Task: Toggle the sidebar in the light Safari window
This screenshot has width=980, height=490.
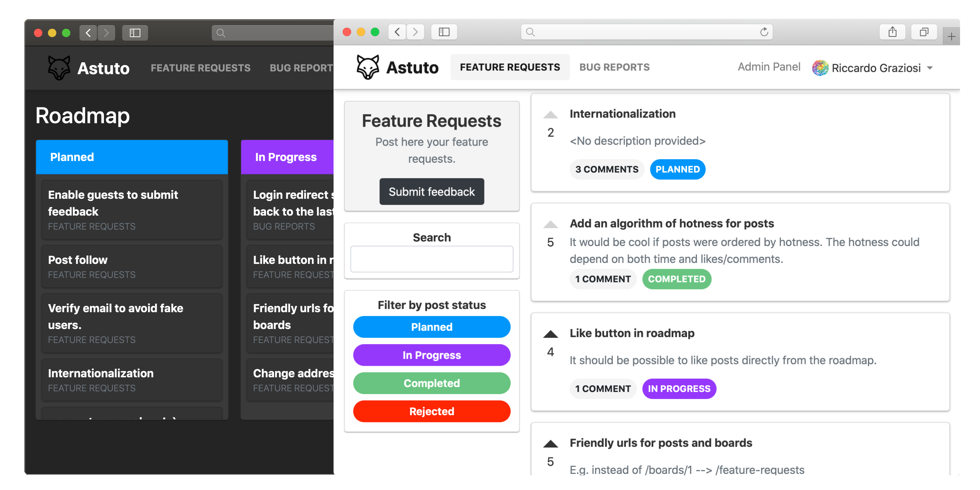Action: coord(443,32)
